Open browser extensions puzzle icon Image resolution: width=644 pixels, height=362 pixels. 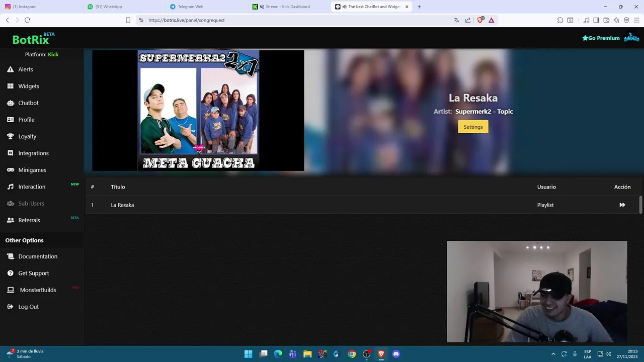coord(560,20)
